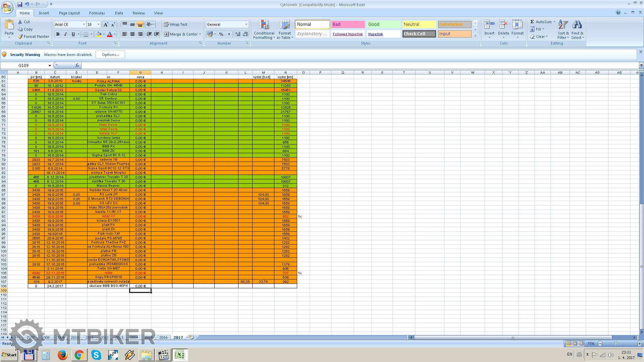Click the Percent Style icon
The image size is (644, 362).
click(x=221, y=34)
